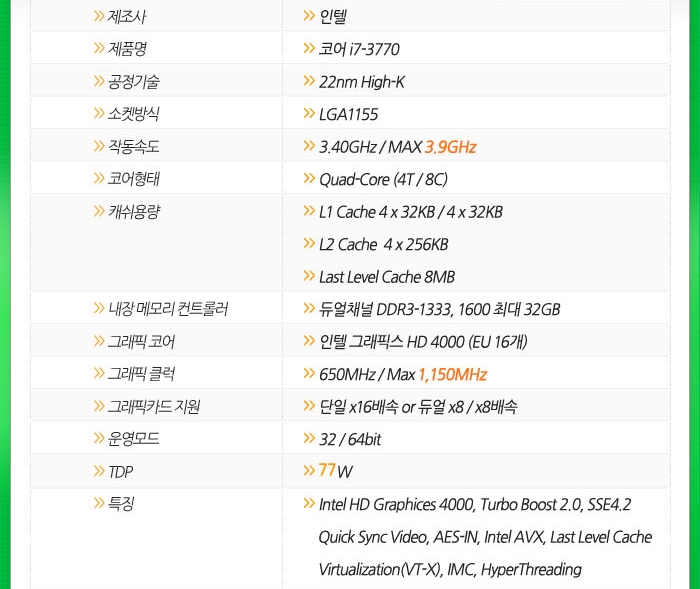Click the '제조사' label
Screen dimensions: 700x589
[x=126, y=17]
